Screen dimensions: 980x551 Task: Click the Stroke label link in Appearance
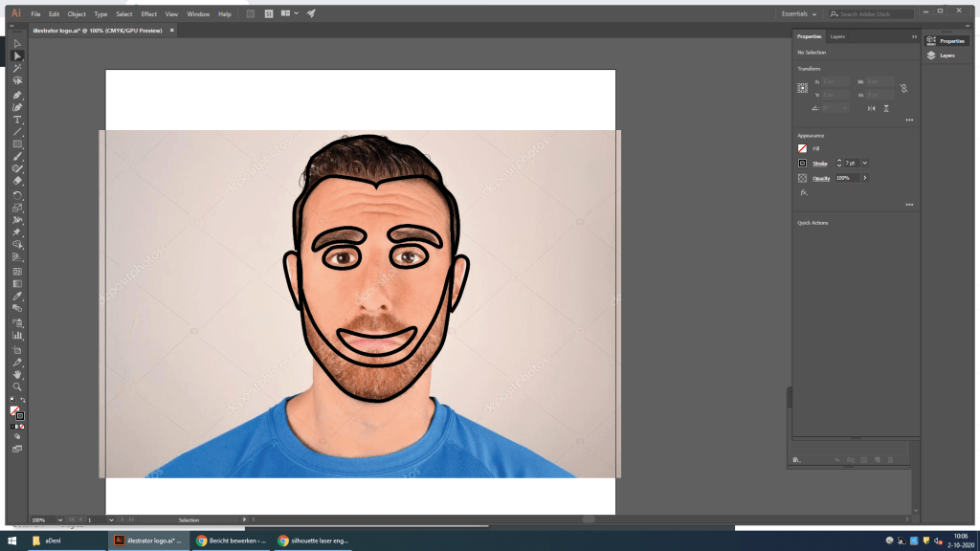coord(820,164)
